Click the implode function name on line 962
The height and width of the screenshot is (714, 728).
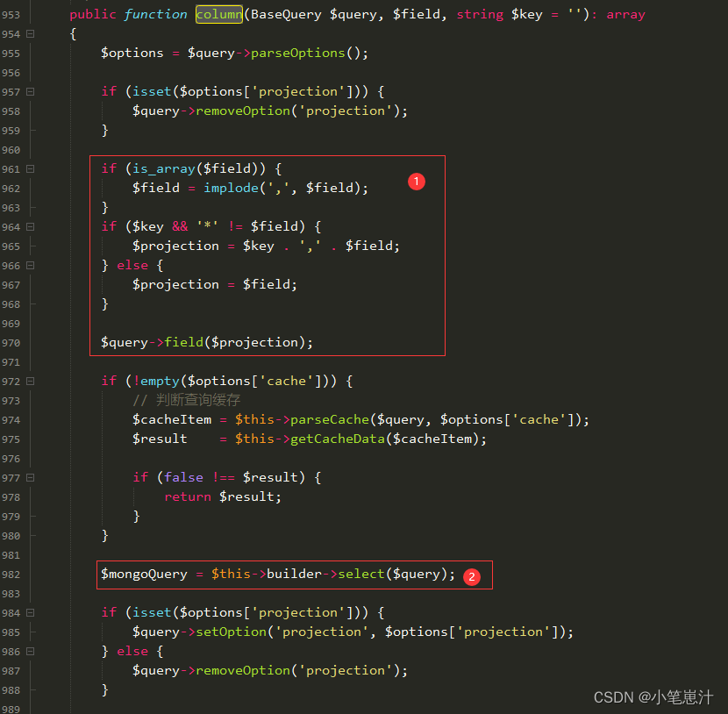[231, 187]
